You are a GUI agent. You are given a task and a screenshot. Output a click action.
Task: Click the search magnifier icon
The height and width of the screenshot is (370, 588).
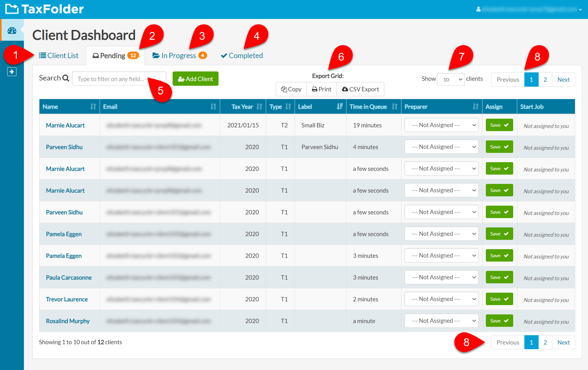tap(66, 78)
